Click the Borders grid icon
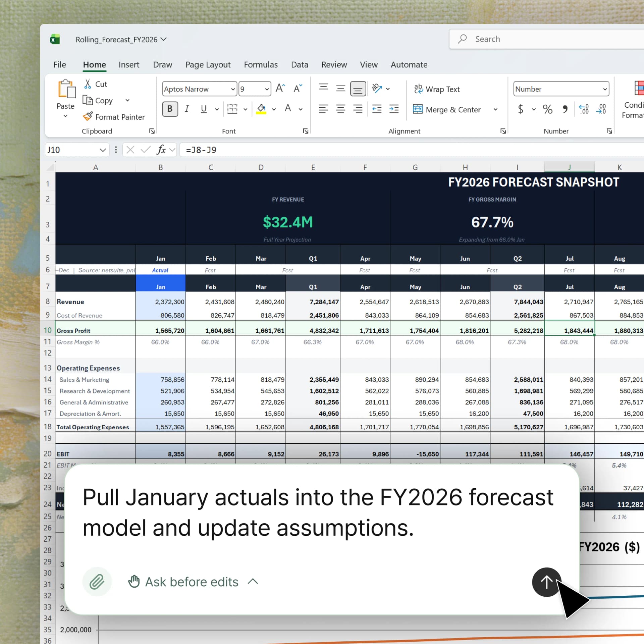644x644 pixels. pyautogui.click(x=232, y=109)
